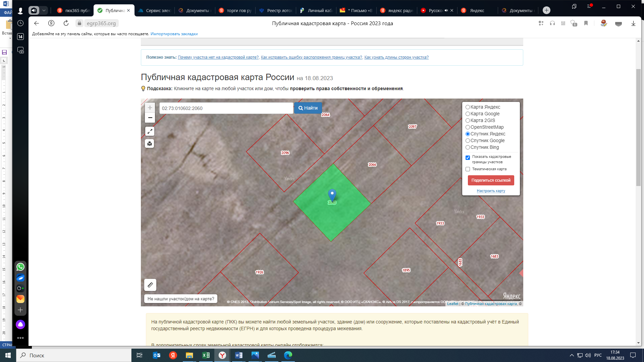
Task: Show hidden system tray icons chevron
Action: 572,355
